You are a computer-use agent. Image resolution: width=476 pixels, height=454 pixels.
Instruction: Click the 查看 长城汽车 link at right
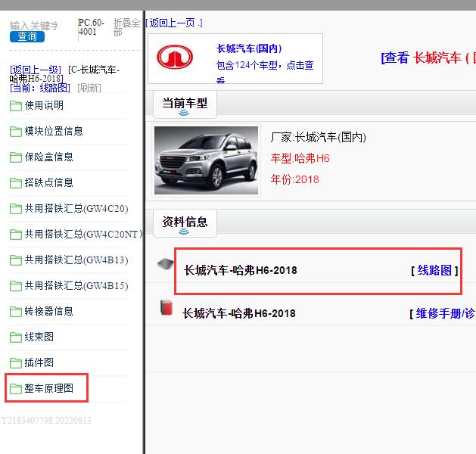[428, 58]
